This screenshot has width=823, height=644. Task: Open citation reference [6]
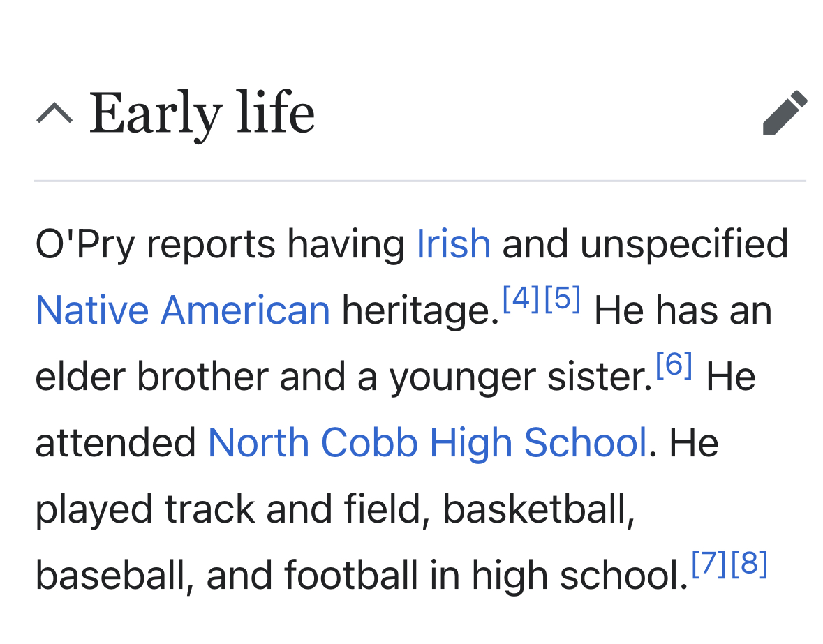click(674, 366)
